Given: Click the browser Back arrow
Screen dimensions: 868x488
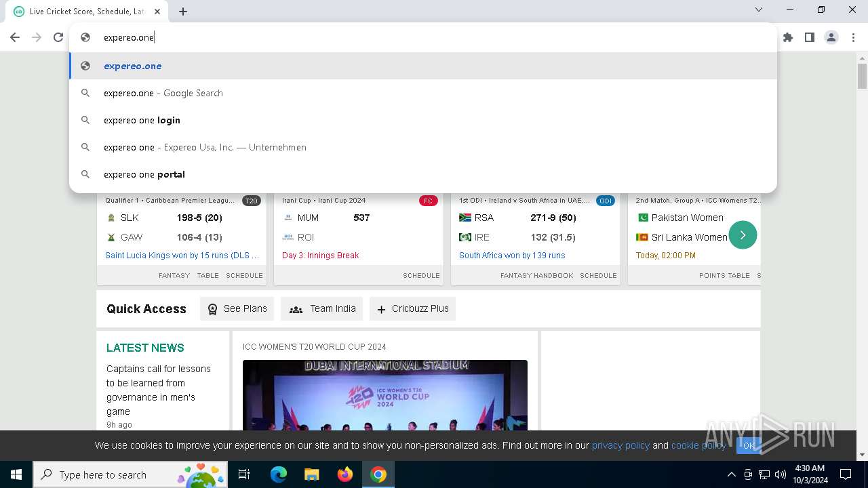Looking at the screenshot, I should tap(15, 37).
